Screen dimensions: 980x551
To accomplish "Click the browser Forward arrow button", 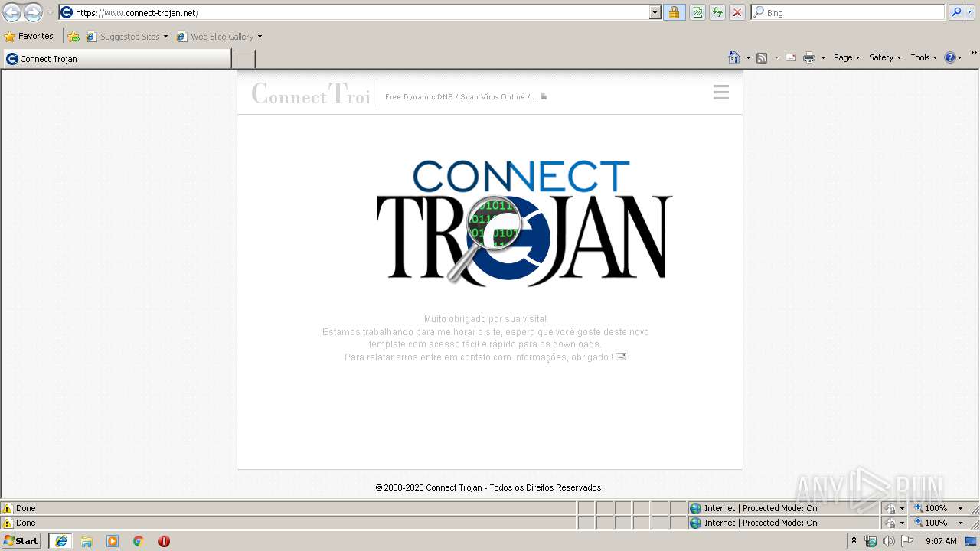I will [x=33, y=12].
